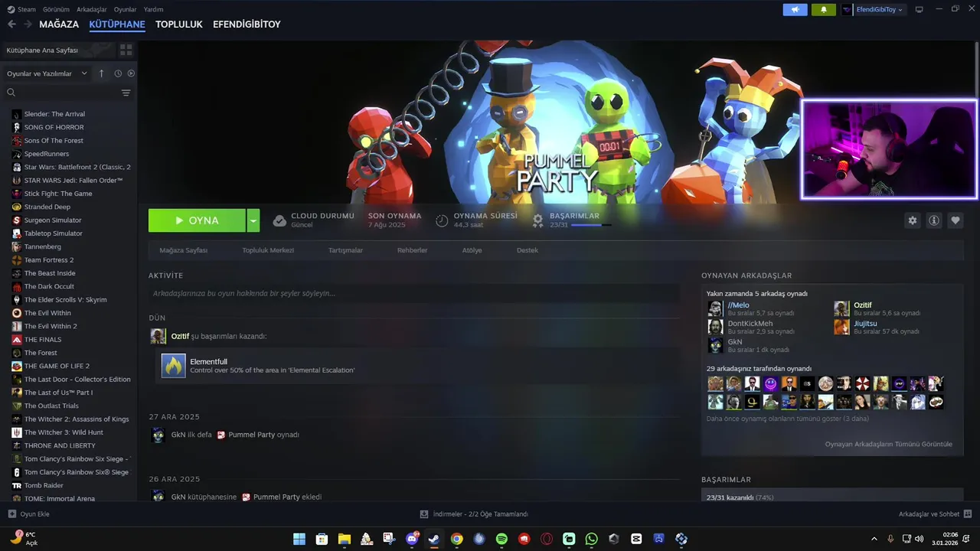The width and height of the screenshot is (980, 551).
Task: Select The Outlast Trials in library
Action: (x=51, y=406)
